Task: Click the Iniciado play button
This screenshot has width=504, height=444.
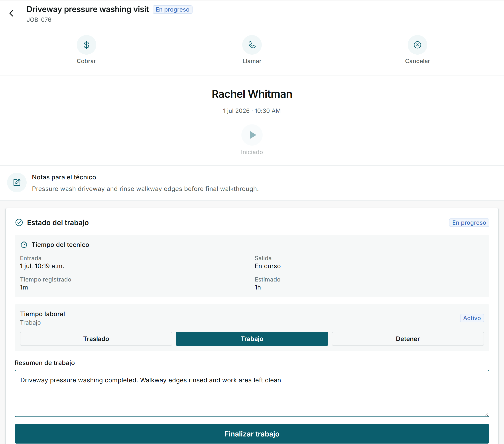Action: [252, 135]
